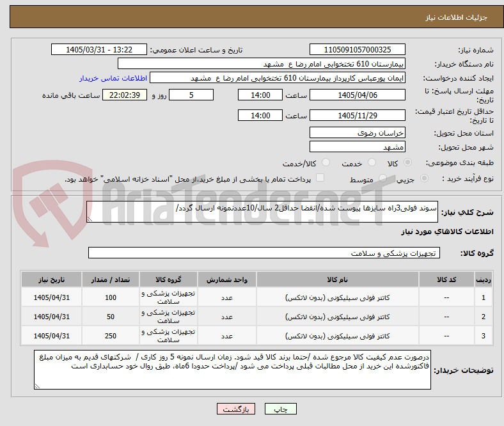The height and width of the screenshot is (426, 504).
Task: Click the buyer organization name field
Action: [262, 64]
